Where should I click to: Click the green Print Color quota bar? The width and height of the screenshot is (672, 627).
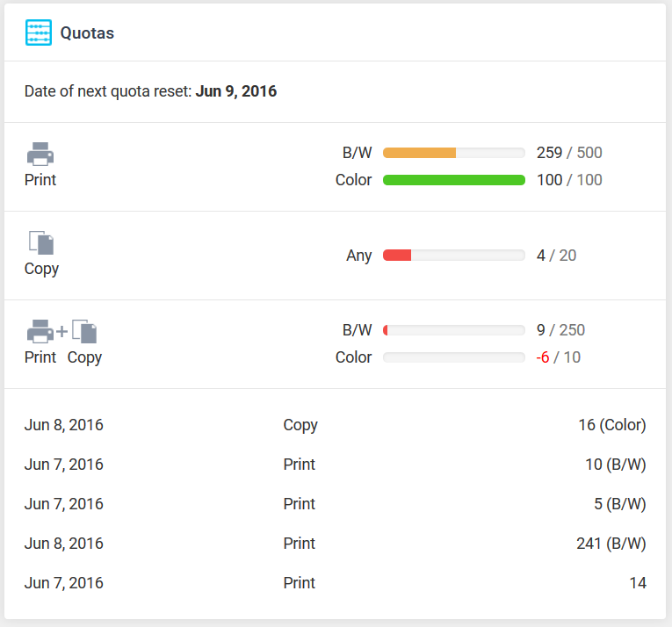pos(453,180)
